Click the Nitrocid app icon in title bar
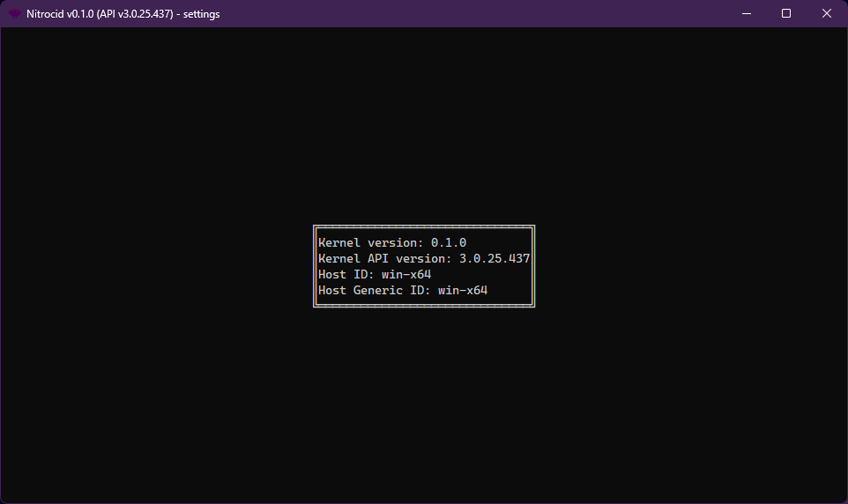Image resolution: width=848 pixels, height=504 pixels. point(15,13)
